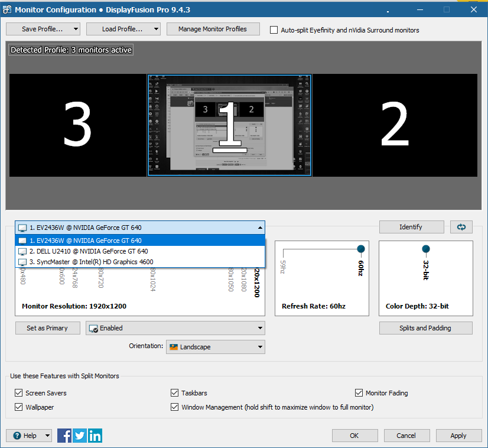Click the DisplayFusion title bar icon
This screenshot has height=448, width=488.
[7, 9]
